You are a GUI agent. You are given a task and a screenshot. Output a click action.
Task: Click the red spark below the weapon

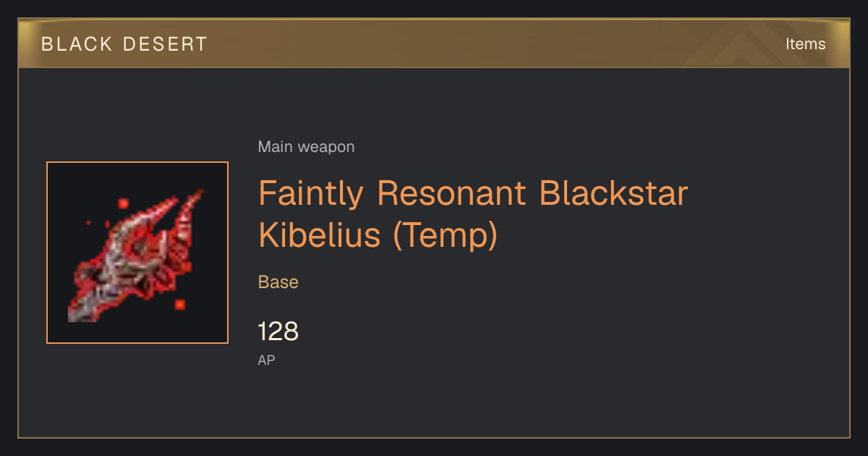click(x=179, y=305)
